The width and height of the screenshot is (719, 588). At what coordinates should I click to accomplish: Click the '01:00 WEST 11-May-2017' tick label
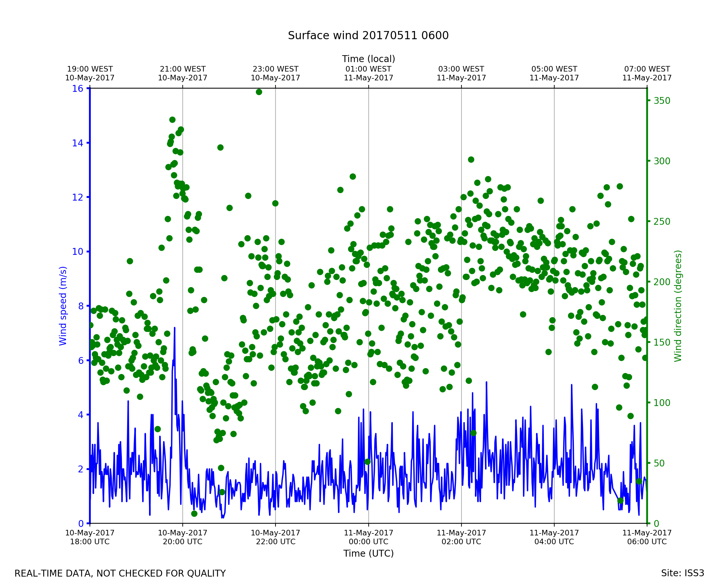[368, 73]
